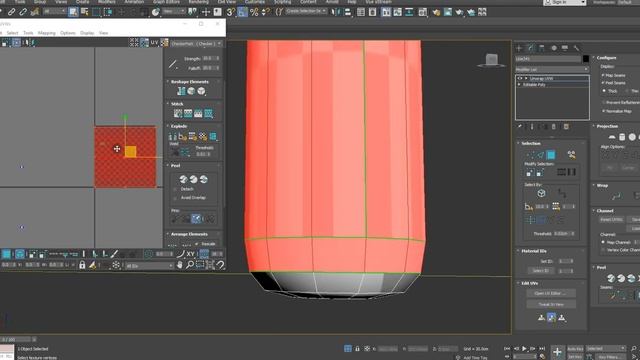Enable the Rescale checkbox in Arrange Elements
Viewport: 640px width, 360px height.
click(x=197, y=244)
